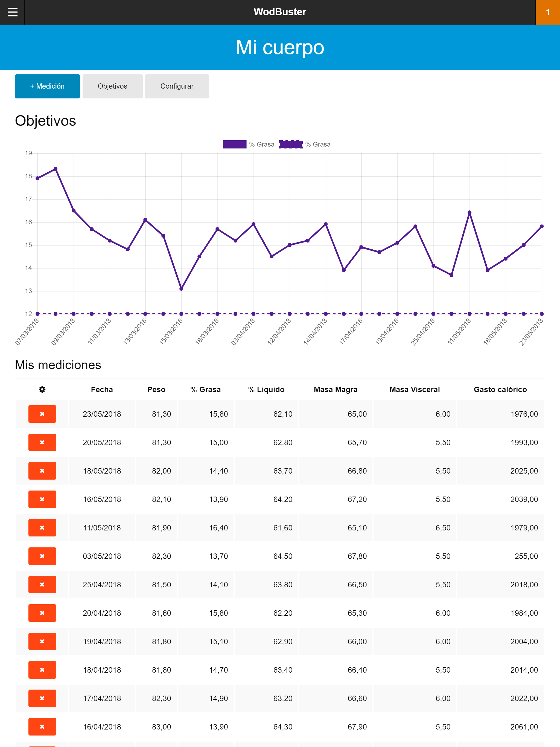
Task: Click the purple % Grasa legend color swatch
Action: [235, 144]
